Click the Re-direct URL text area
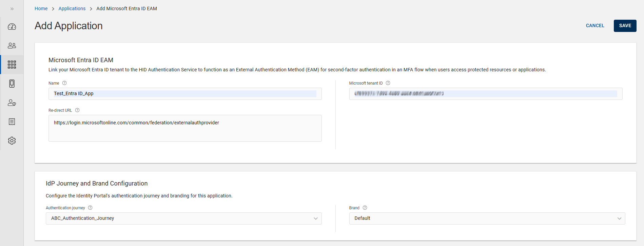644x246 pixels. click(185, 128)
